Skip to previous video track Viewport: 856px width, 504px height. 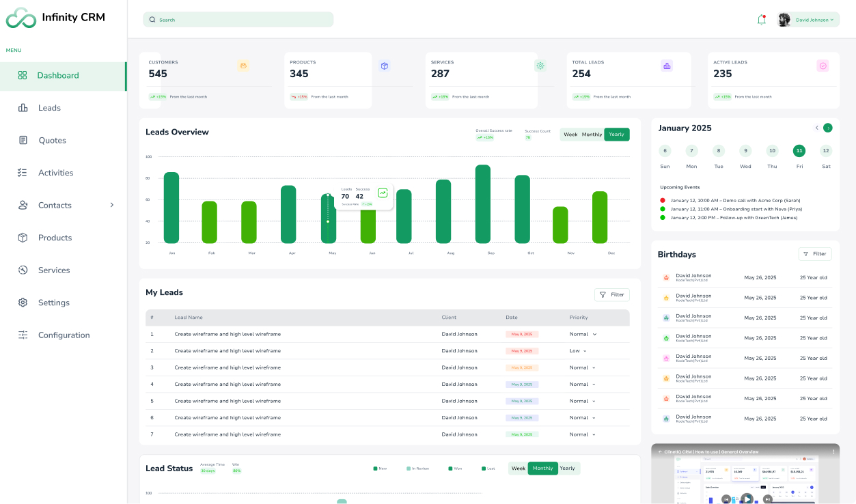[726, 499]
